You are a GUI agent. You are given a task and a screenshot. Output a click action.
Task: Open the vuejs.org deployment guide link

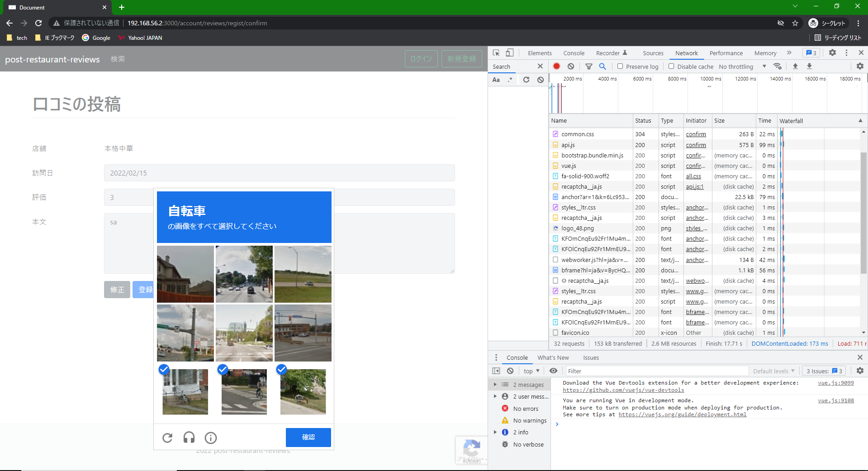pos(682,414)
